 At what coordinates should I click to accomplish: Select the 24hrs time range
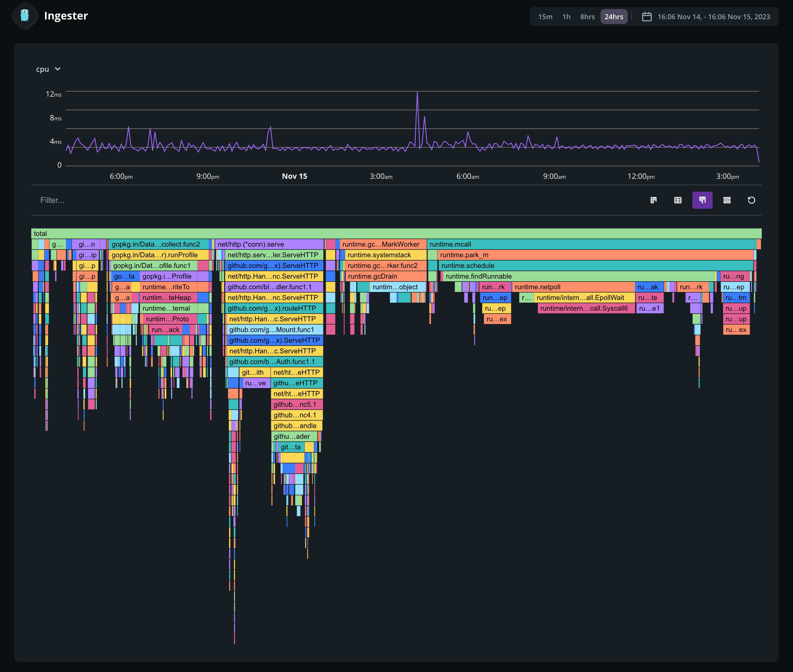click(614, 17)
